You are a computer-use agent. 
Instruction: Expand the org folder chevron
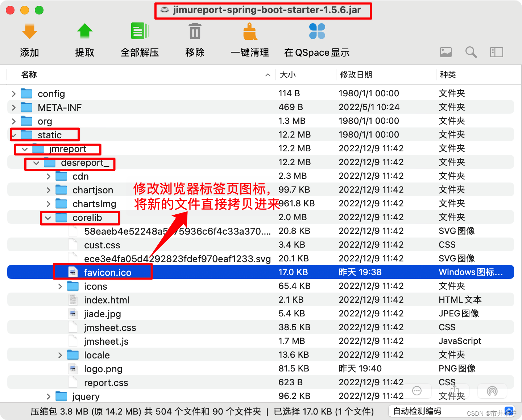(x=14, y=121)
